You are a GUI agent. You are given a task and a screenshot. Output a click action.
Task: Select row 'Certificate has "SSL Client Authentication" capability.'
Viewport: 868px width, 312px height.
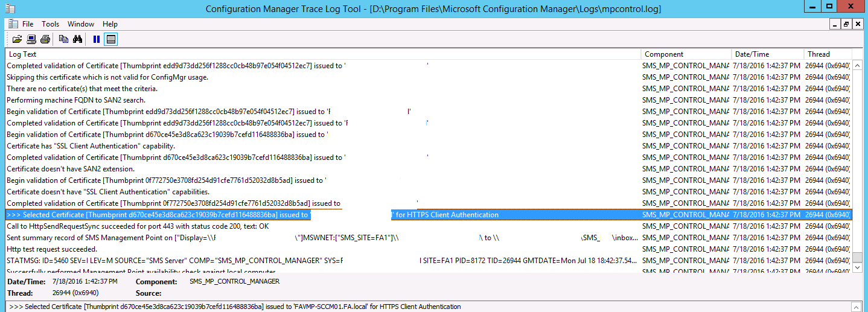pyautogui.click(x=429, y=146)
